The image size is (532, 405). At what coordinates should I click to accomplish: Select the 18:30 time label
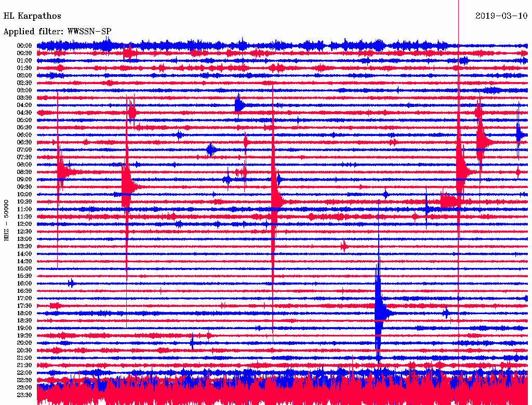(24, 320)
